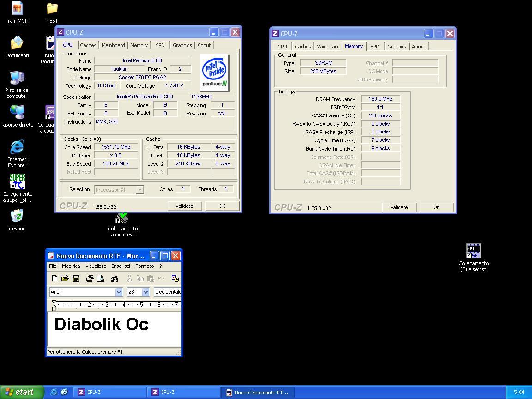Viewport: 532px width, 399px height.
Task: Open Mainboard tab in right CPU-Z
Action: [x=328, y=47]
